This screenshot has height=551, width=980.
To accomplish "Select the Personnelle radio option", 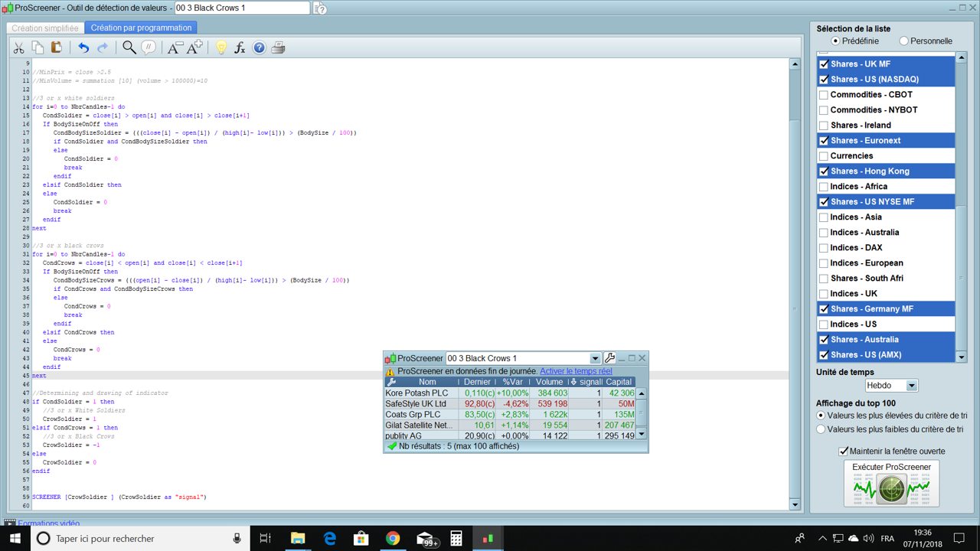I will (x=904, y=41).
